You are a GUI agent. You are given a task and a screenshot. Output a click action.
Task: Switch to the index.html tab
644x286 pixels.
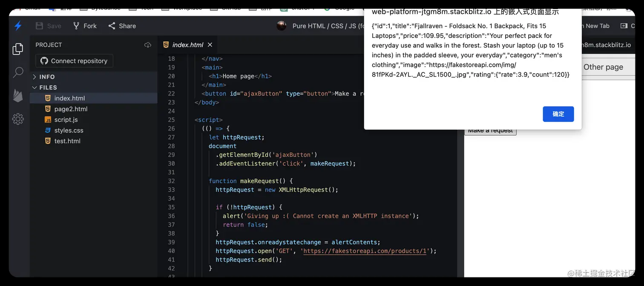(x=187, y=44)
